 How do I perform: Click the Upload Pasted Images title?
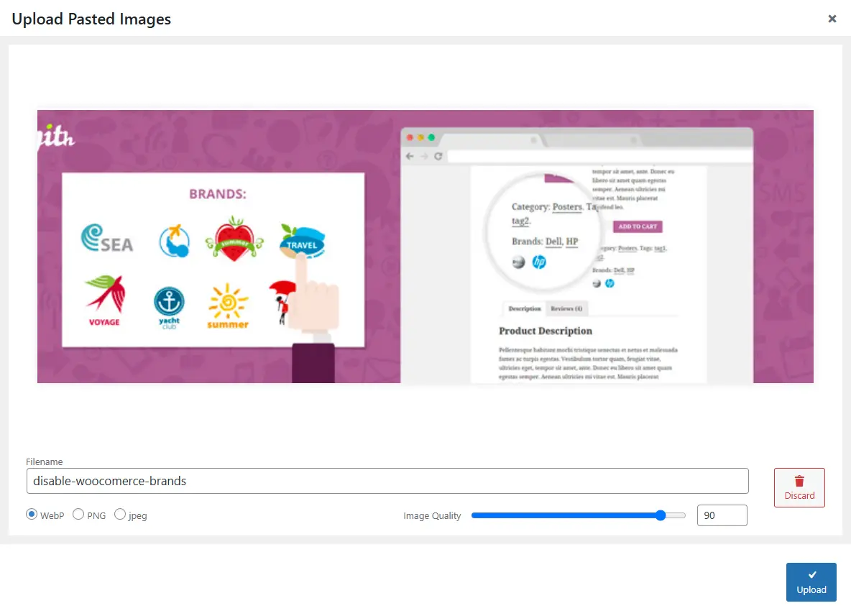pyautogui.click(x=91, y=19)
